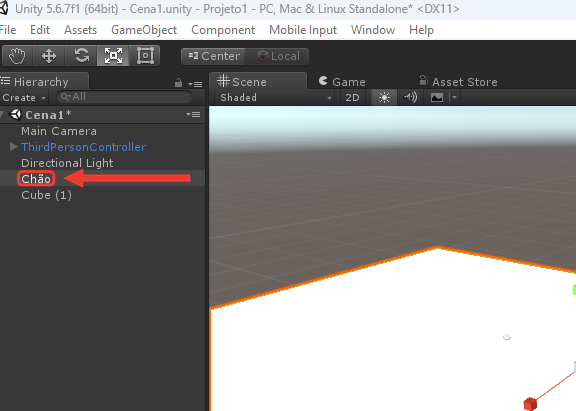Select the Move tool
The width and height of the screenshot is (576, 411).
(x=49, y=56)
